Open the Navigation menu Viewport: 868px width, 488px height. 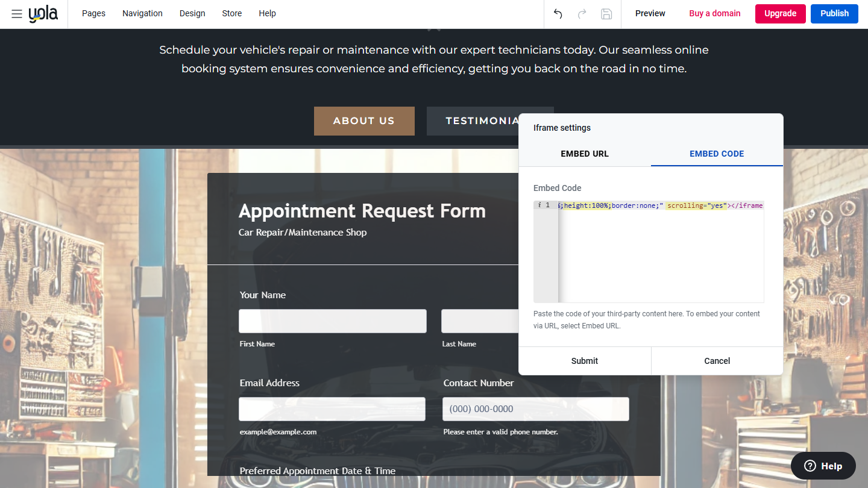(x=142, y=13)
